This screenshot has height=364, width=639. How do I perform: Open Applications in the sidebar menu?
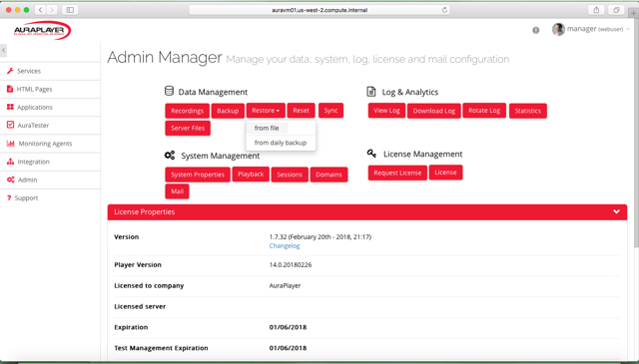pos(35,107)
